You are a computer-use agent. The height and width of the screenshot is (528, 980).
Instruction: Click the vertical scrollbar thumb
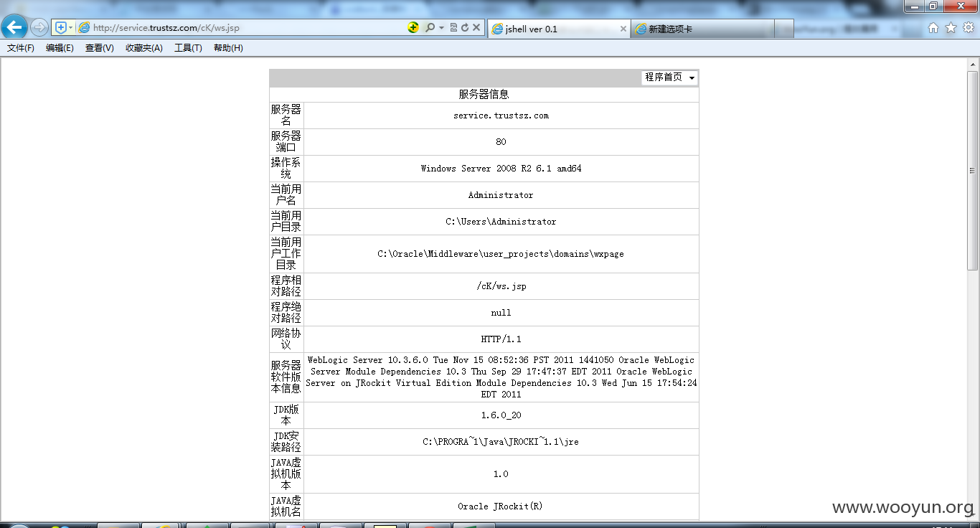click(972, 171)
